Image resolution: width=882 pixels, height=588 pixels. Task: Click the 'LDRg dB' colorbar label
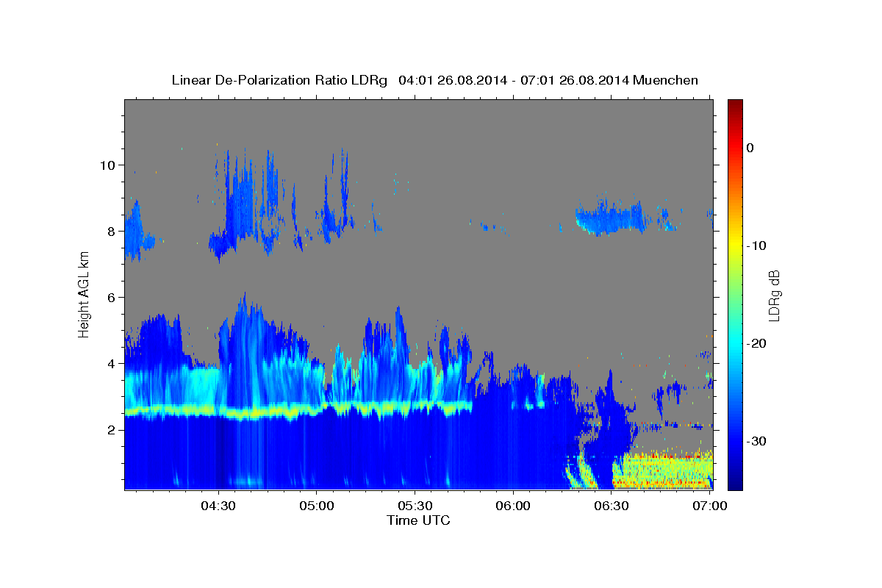[x=774, y=295]
